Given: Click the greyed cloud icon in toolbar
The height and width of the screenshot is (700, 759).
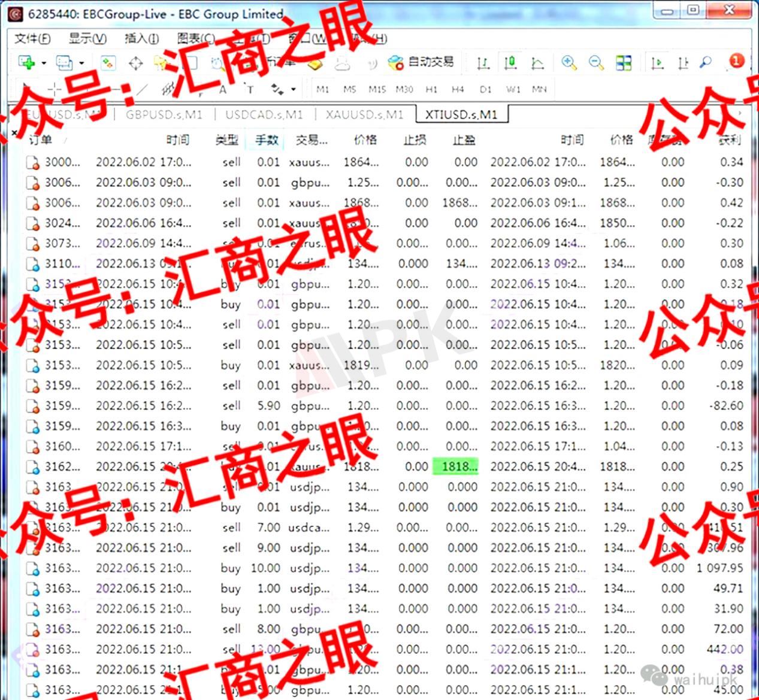Looking at the screenshot, I should tap(342, 63).
